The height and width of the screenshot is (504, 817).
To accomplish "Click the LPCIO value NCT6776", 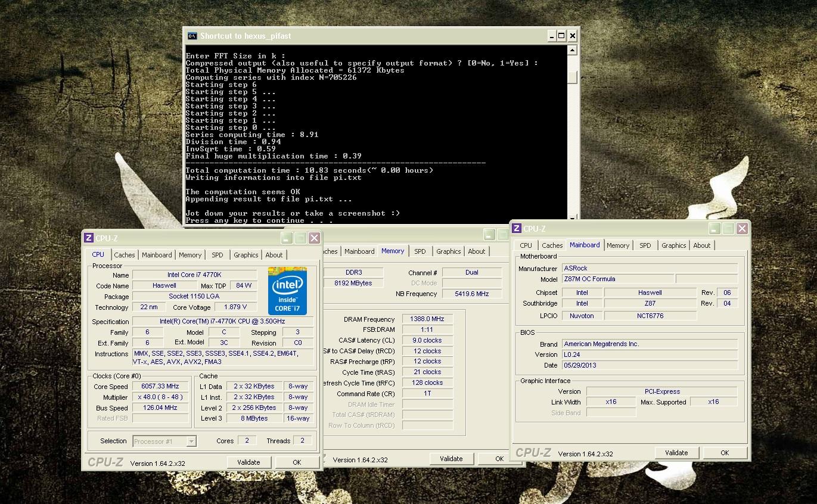I will pos(650,316).
